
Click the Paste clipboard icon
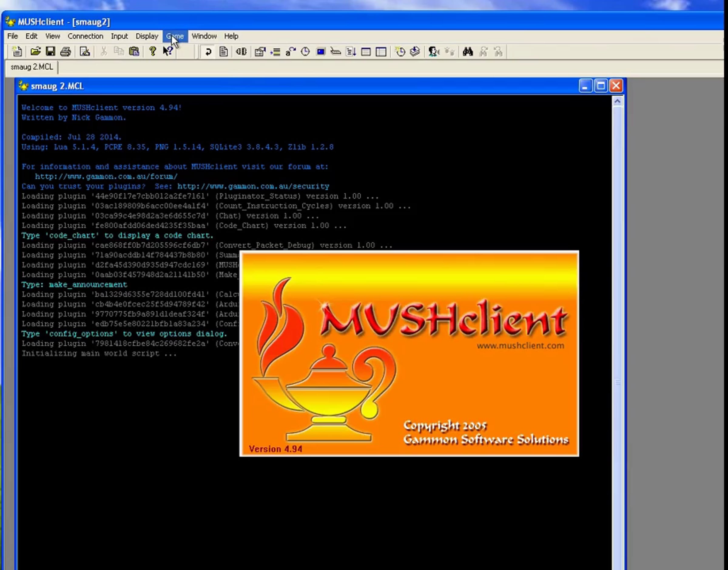[x=134, y=51]
